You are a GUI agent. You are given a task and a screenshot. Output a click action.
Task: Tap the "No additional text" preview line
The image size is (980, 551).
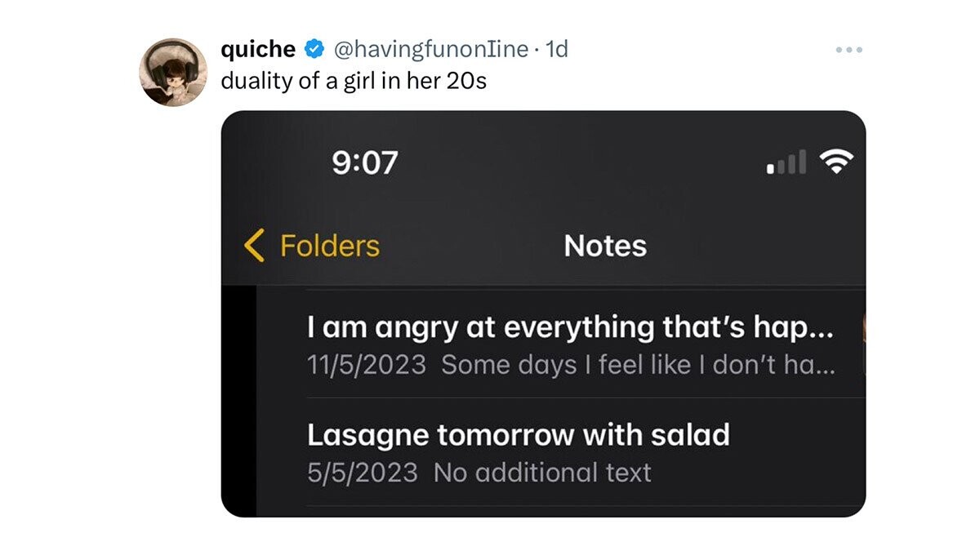click(542, 473)
